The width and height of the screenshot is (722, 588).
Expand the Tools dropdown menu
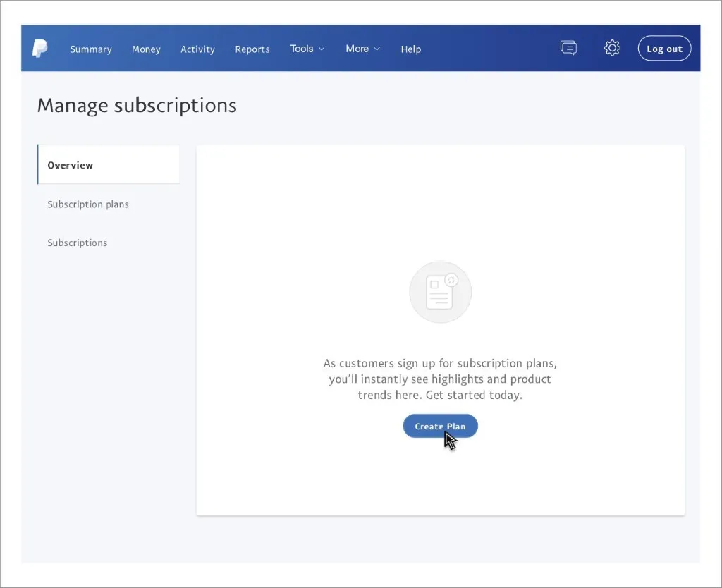click(x=307, y=49)
